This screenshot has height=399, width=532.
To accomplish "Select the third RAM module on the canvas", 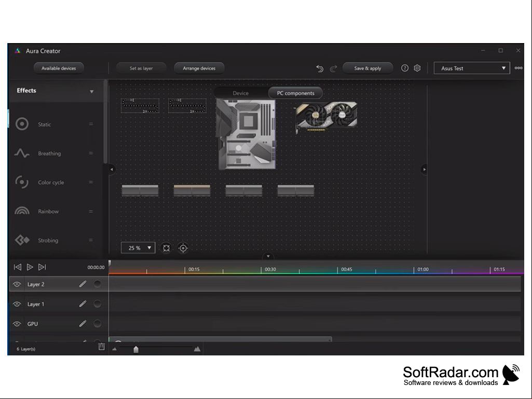I will pos(243,190).
